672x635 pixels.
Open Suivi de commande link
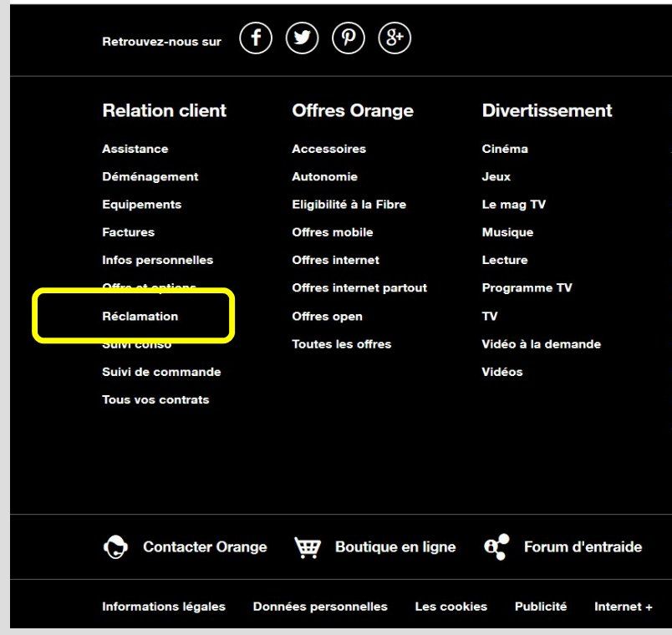[161, 372]
